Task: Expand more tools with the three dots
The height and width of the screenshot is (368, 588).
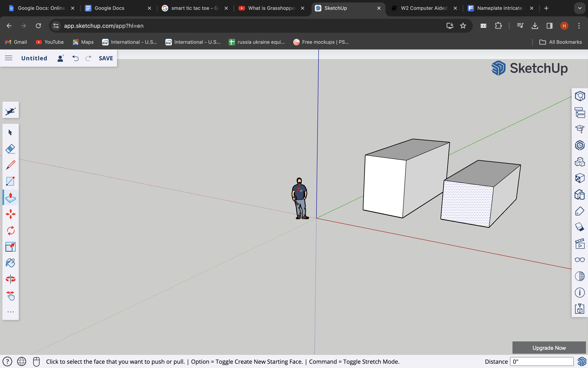Action: click(x=10, y=312)
